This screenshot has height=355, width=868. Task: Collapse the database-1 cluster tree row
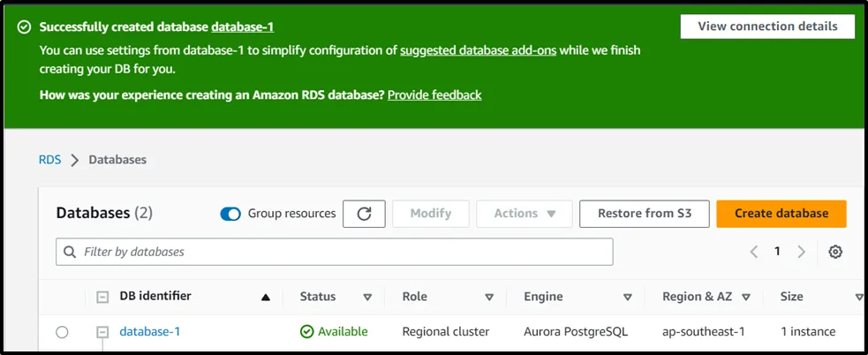(102, 332)
